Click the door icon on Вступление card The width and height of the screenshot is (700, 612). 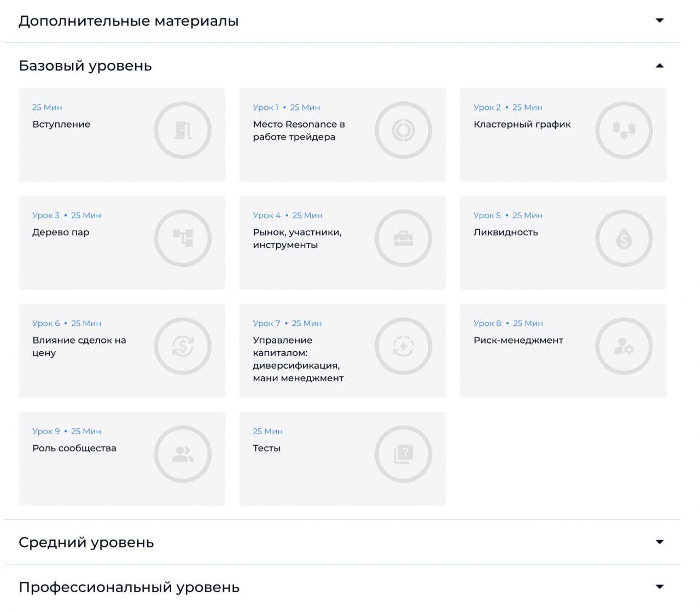[183, 131]
